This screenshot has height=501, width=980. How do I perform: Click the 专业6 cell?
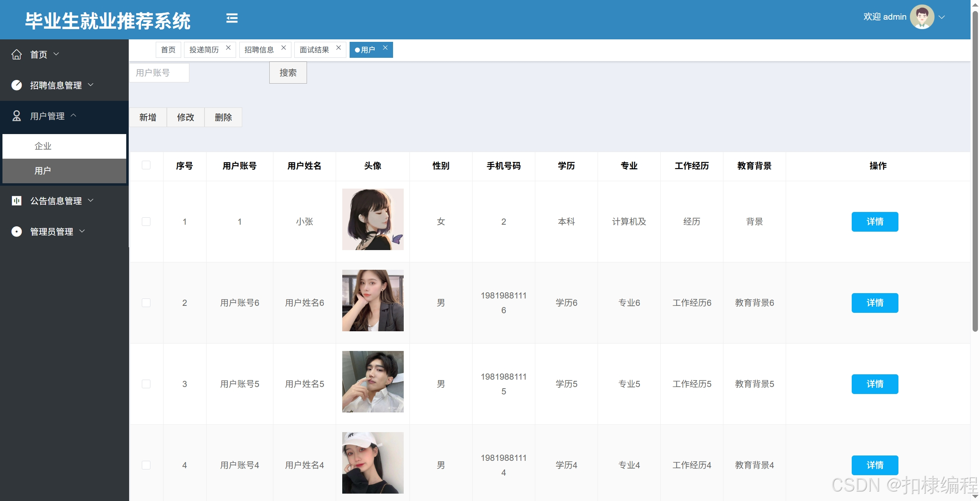tap(629, 303)
